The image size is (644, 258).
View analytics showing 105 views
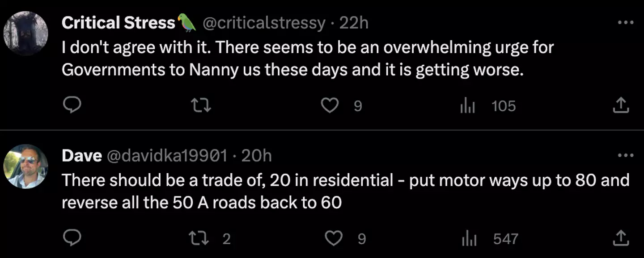coord(468,106)
